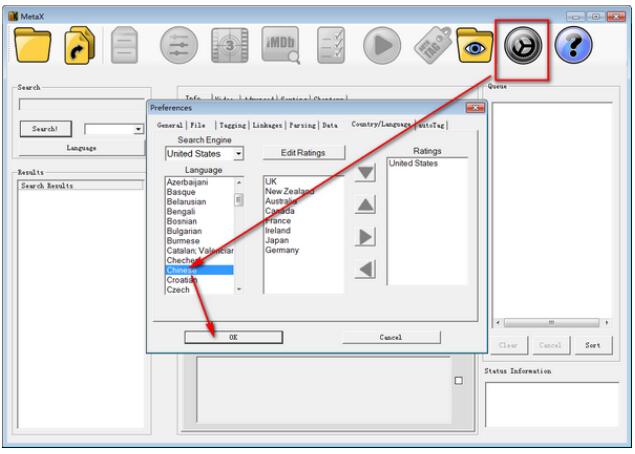Click the film countdown leader icon

pos(230,45)
